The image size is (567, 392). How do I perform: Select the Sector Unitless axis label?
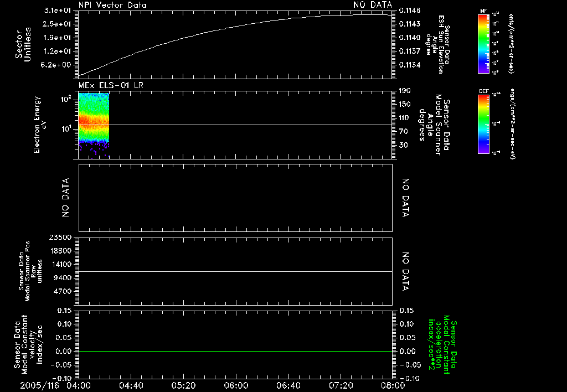23,44
